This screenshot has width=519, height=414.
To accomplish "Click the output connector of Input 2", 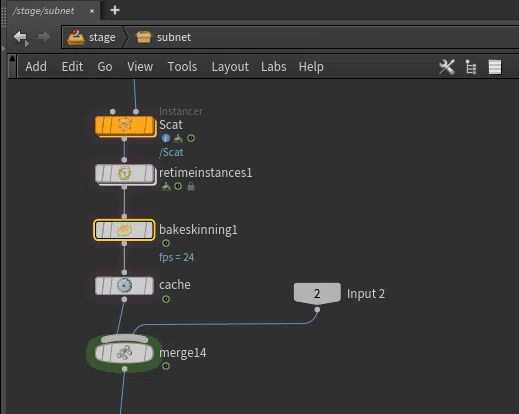I will 317,310.
